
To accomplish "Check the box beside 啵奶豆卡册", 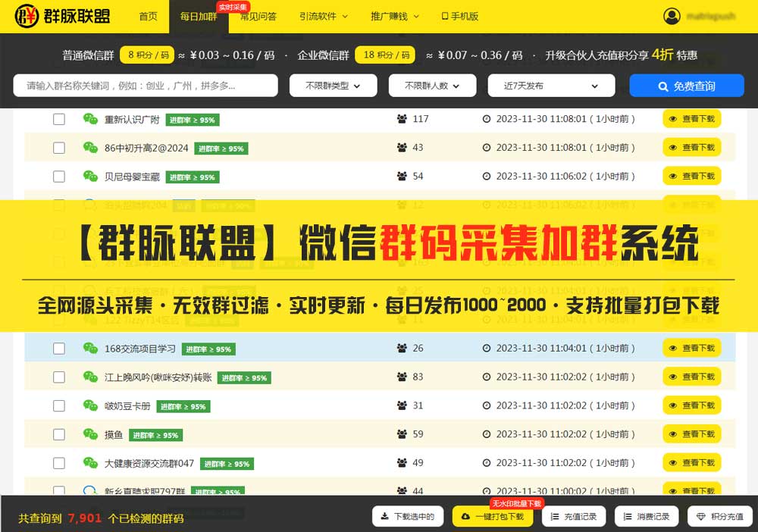I will pyautogui.click(x=59, y=406).
